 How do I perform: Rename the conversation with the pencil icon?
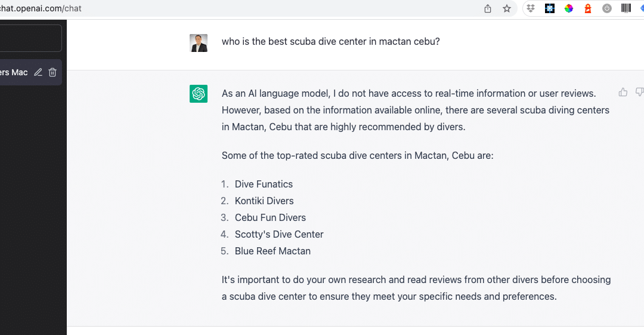[x=38, y=72]
